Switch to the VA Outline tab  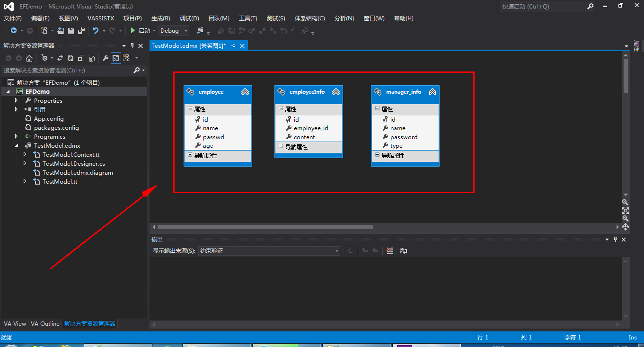[45, 324]
